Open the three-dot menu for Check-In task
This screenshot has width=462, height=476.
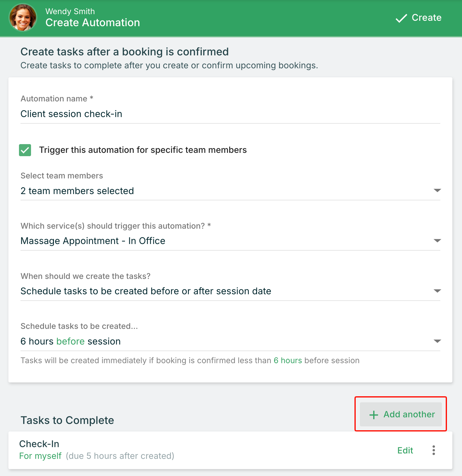(433, 450)
